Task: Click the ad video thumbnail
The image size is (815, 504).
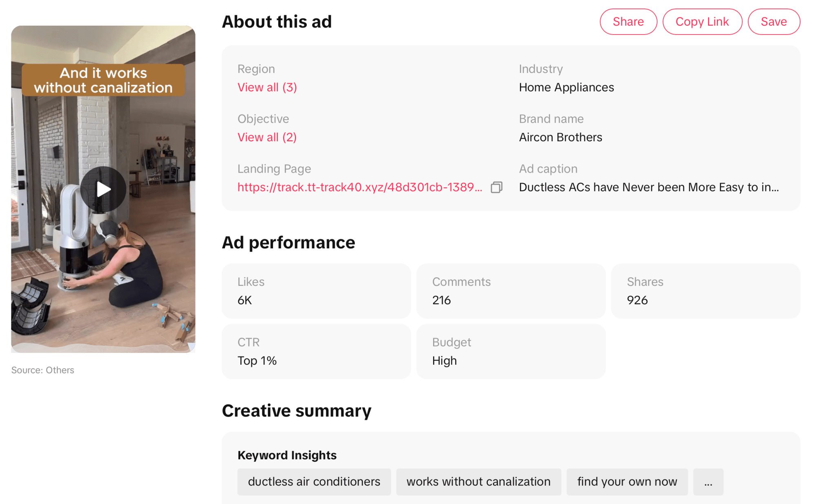Action: [103, 189]
